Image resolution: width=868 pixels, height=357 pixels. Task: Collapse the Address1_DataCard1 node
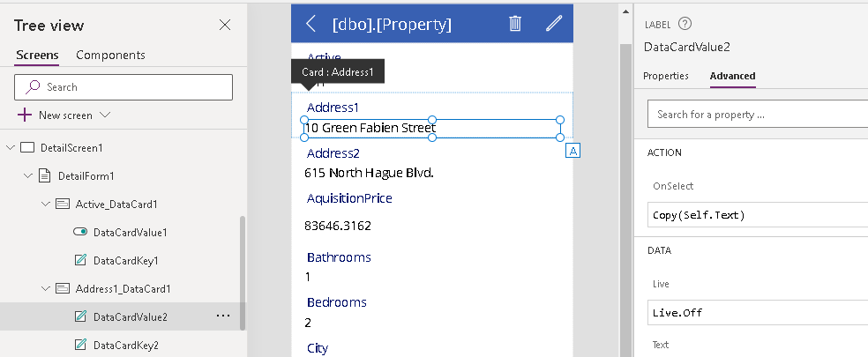click(x=45, y=288)
